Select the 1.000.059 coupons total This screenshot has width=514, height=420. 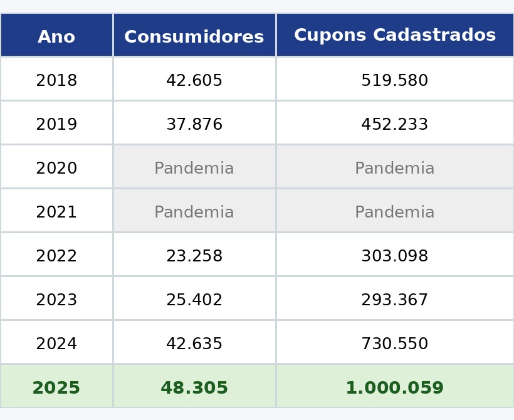coord(395,388)
